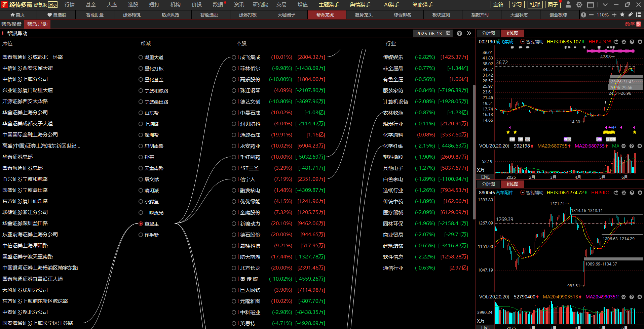Open the 教学 tutorial checklist icon
This screenshot has width=644, height=329.
639,24
